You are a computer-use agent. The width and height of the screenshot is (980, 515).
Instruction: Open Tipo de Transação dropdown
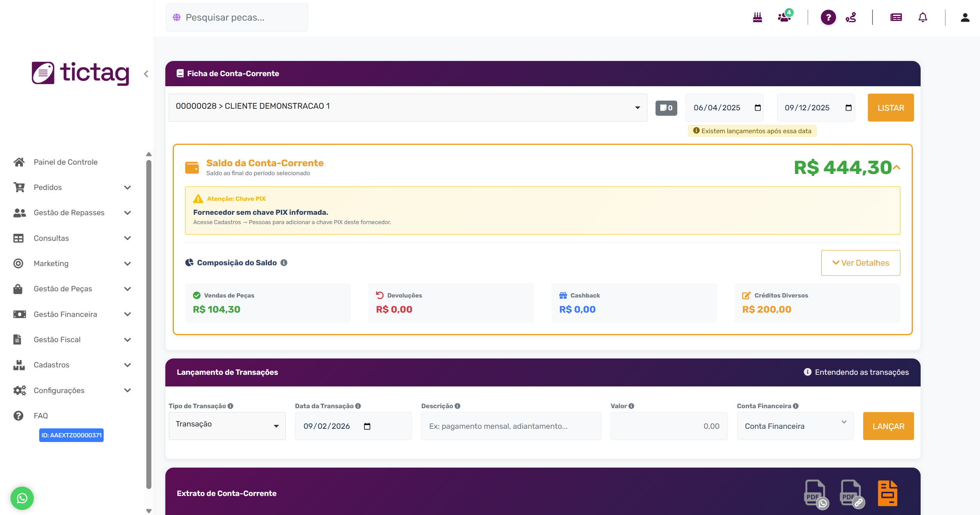(x=227, y=426)
